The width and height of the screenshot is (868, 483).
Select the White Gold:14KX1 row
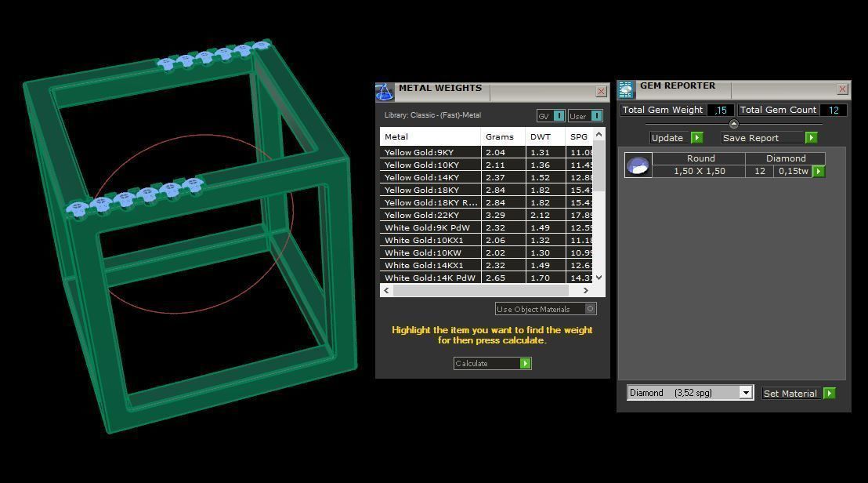[x=486, y=265]
